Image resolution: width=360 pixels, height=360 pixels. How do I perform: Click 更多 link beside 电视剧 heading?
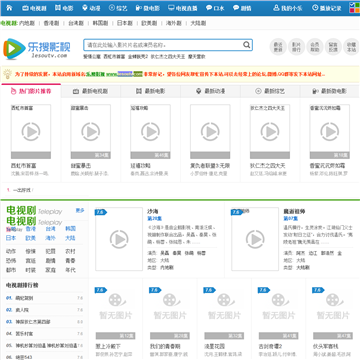(80, 210)
